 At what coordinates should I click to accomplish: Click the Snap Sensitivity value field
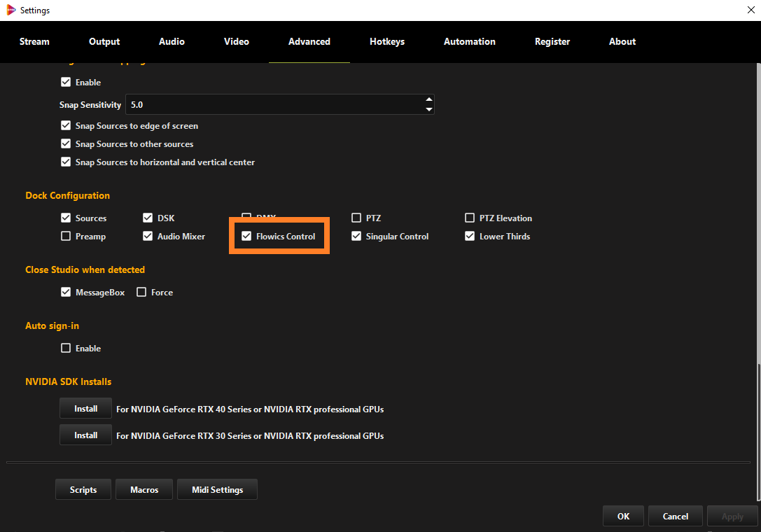coord(274,104)
